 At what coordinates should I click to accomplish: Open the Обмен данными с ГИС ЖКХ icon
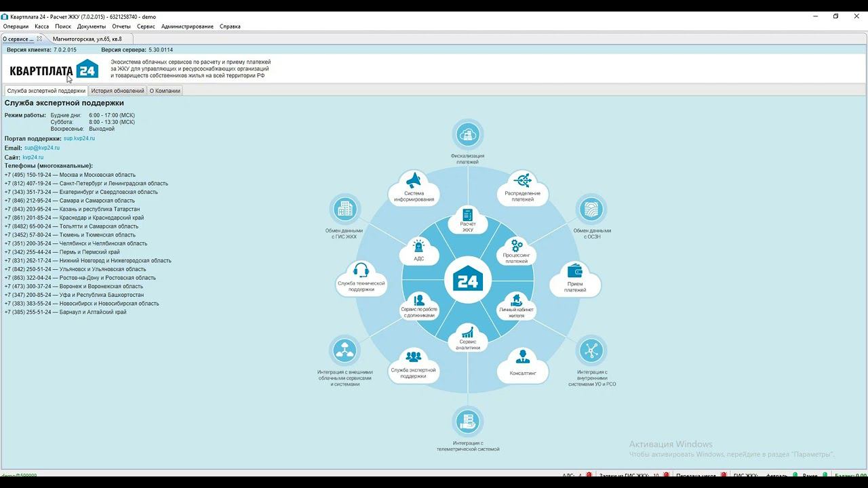345,209
